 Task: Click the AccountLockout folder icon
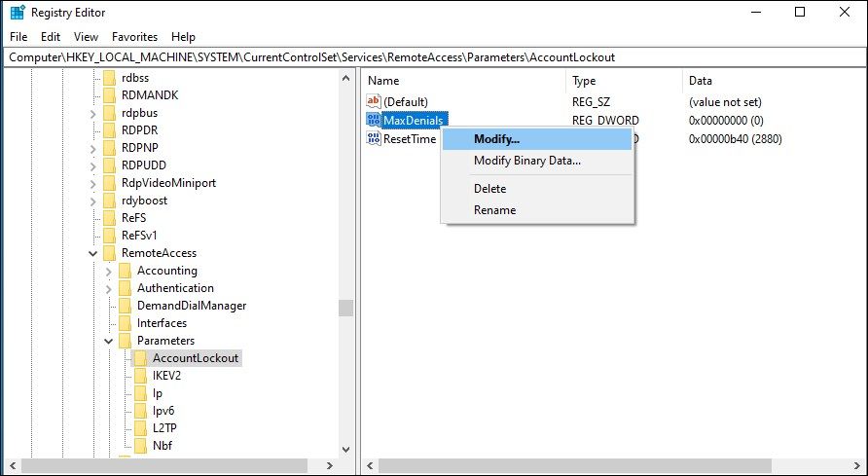[x=140, y=358]
